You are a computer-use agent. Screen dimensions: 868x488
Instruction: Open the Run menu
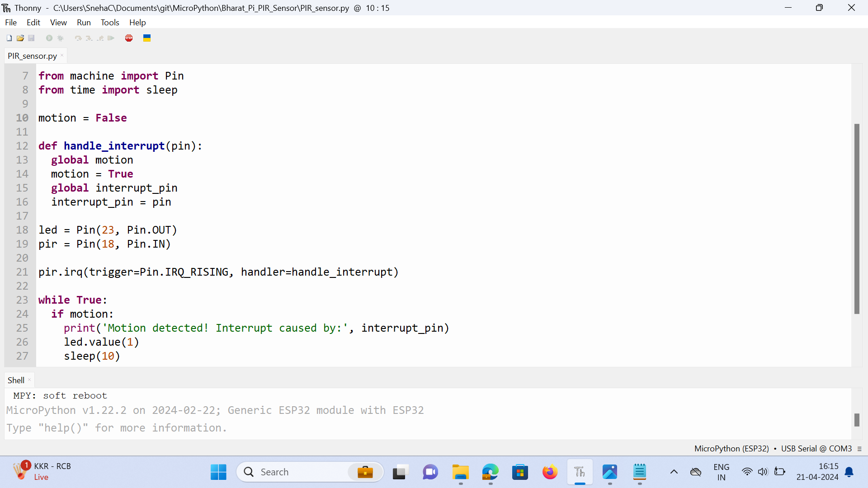tap(84, 23)
